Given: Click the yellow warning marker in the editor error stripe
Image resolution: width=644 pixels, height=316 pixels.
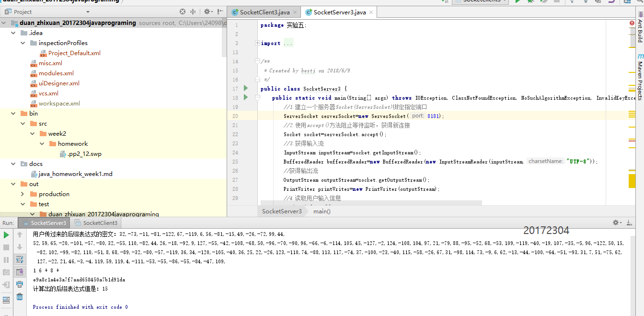Looking at the screenshot, I should pos(632,181).
